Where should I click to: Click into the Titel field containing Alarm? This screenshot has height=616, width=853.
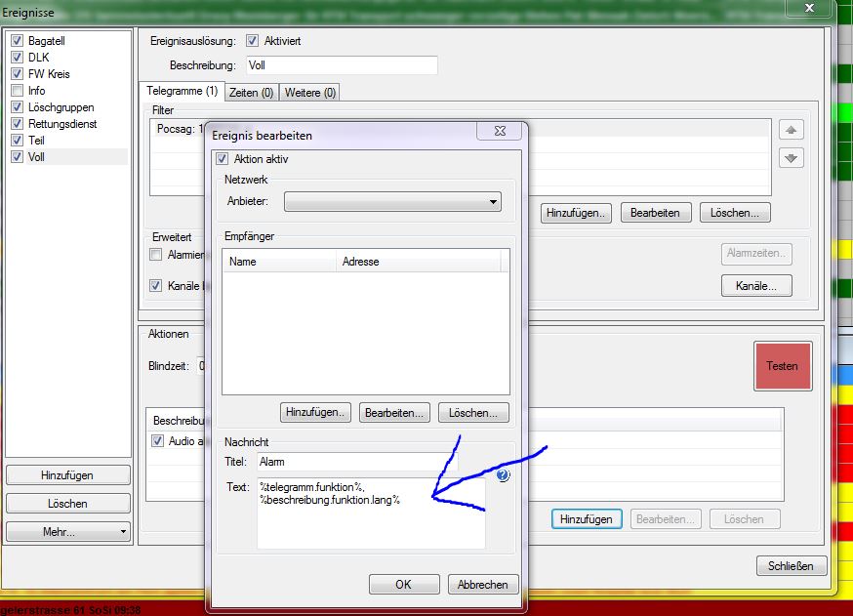tap(349, 462)
